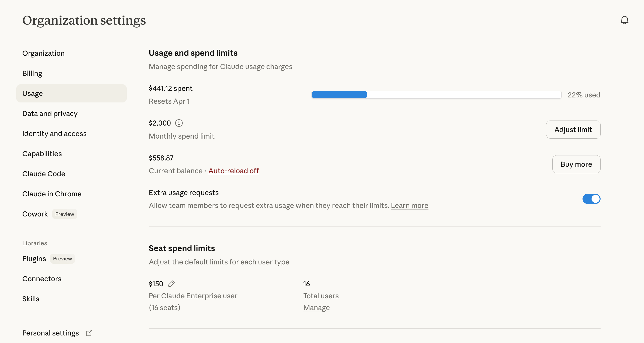The height and width of the screenshot is (343, 644).
Task: Open Claude Code settings
Action: click(x=44, y=174)
